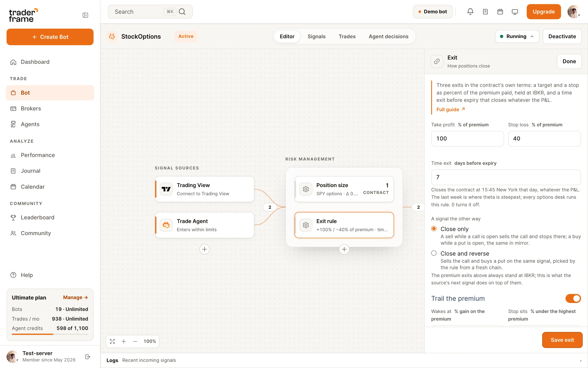Image resolution: width=588 pixels, height=368 pixels.
Task: Toggle the Trail the premium switch
Action: click(573, 298)
